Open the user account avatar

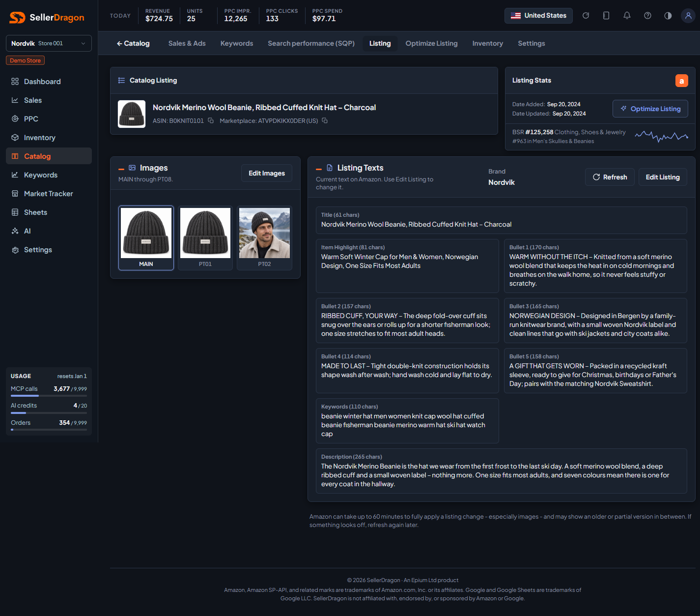click(688, 16)
